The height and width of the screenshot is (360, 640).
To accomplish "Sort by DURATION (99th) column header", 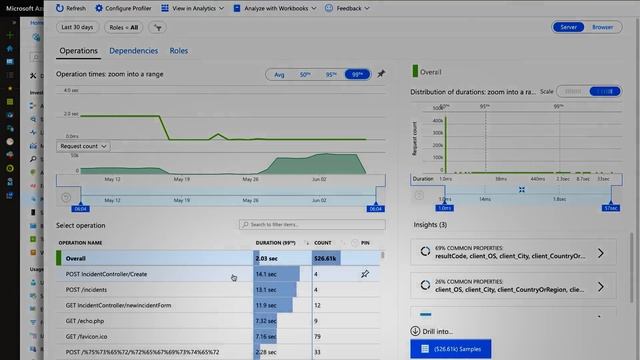I will [x=276, y=243].
